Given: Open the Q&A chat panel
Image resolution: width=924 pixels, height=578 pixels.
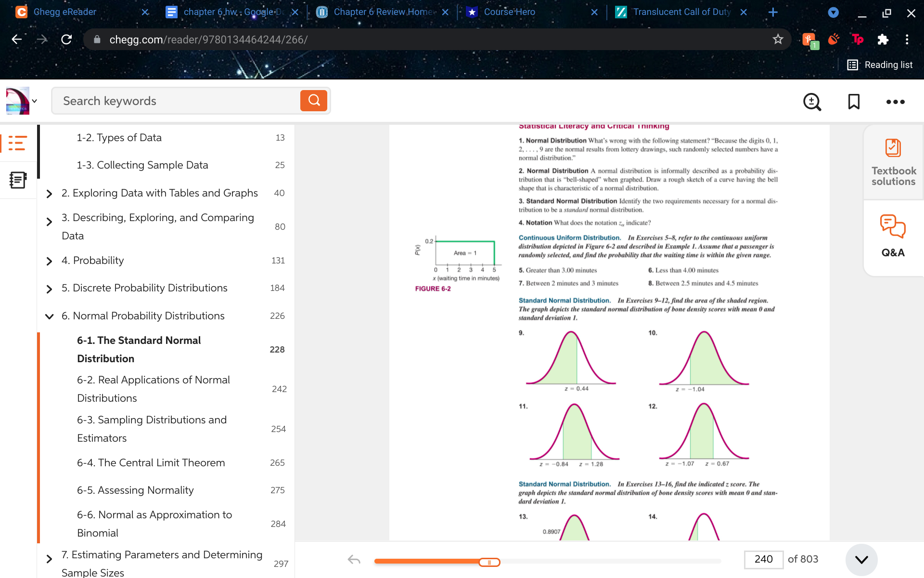Looking at the screenshot, I should coord(893,236).
